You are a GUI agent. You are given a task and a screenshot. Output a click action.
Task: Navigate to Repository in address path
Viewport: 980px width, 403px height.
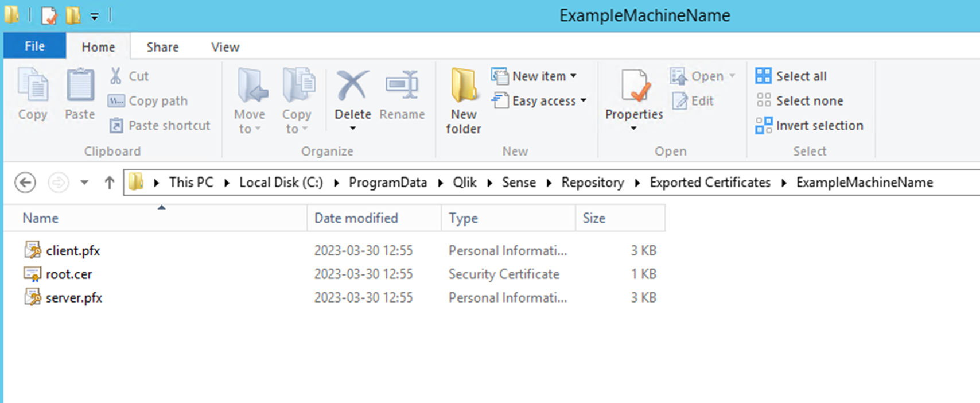click(593, 183)
